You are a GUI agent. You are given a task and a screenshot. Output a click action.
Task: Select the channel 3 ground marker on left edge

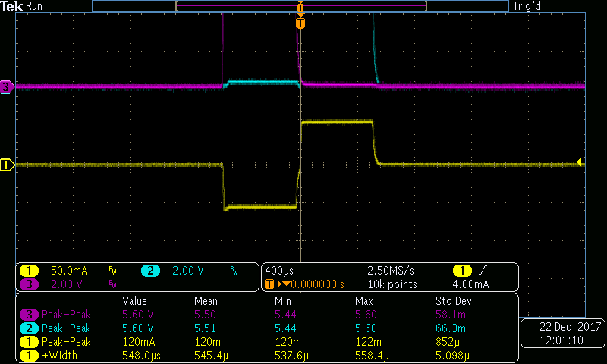point(7,87)
